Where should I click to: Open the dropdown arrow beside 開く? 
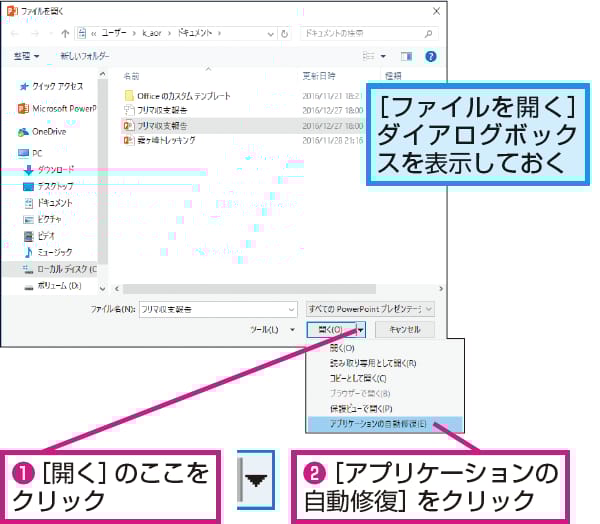pyautogui.click(x=361, y=330)
